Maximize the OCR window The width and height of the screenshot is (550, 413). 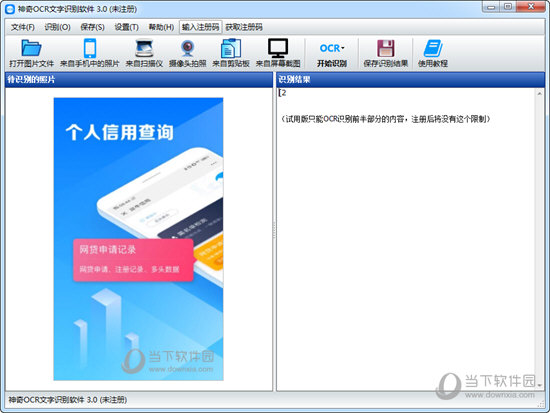click(508, 7)
